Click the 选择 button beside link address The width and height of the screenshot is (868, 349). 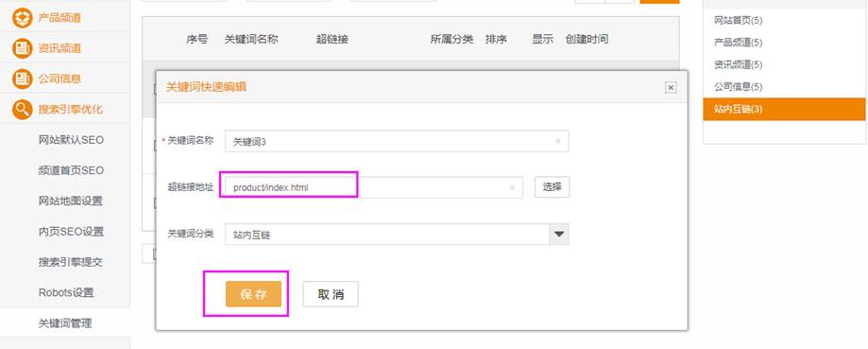click(552, 187)
